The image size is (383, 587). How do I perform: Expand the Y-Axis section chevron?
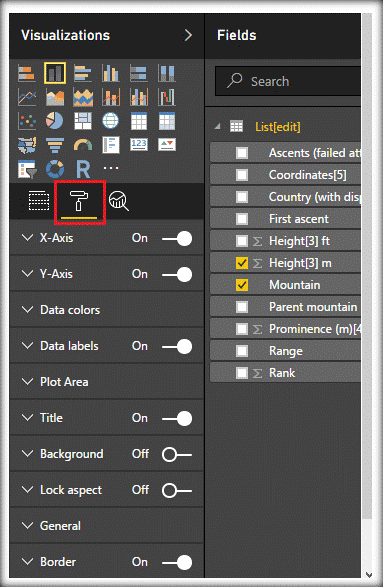pos(27,274)
